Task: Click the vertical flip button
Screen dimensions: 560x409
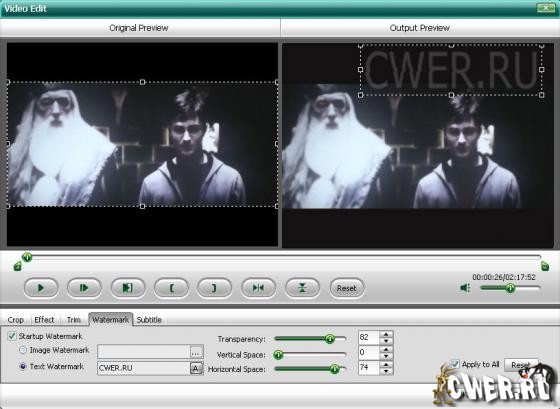Action: (x=302, y=288)
